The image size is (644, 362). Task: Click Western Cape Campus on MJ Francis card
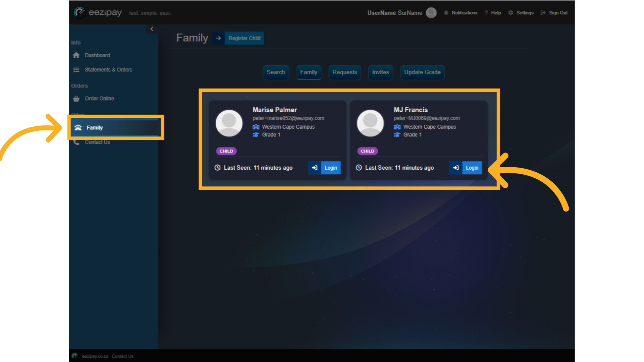point(430,127)
